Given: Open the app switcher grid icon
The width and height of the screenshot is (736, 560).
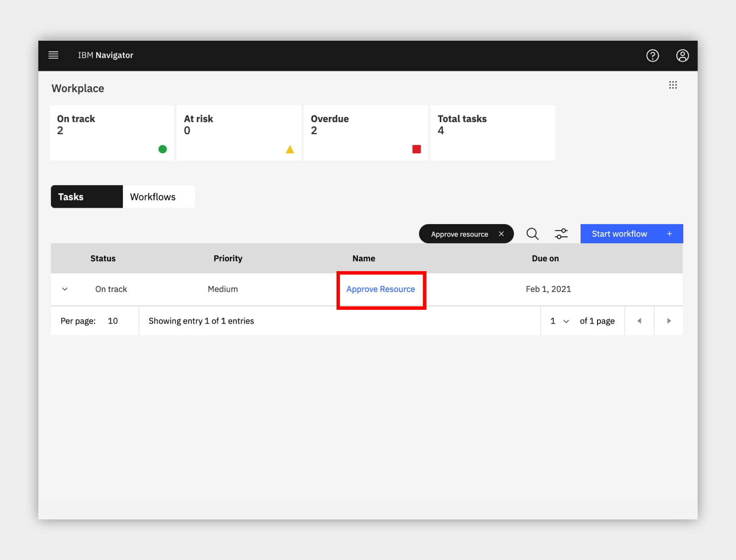Looking at the screenshot, I should [673, 85].
